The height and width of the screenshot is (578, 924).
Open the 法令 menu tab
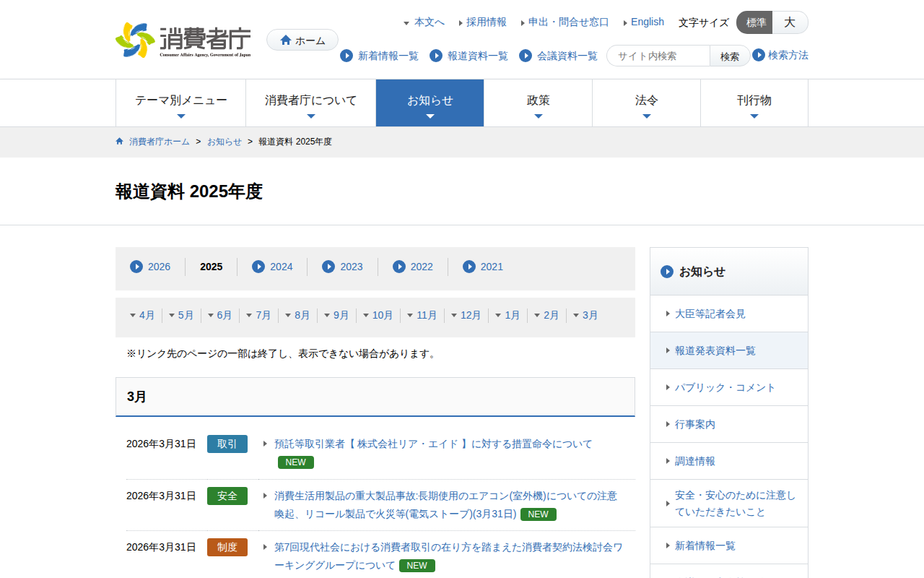646,103
